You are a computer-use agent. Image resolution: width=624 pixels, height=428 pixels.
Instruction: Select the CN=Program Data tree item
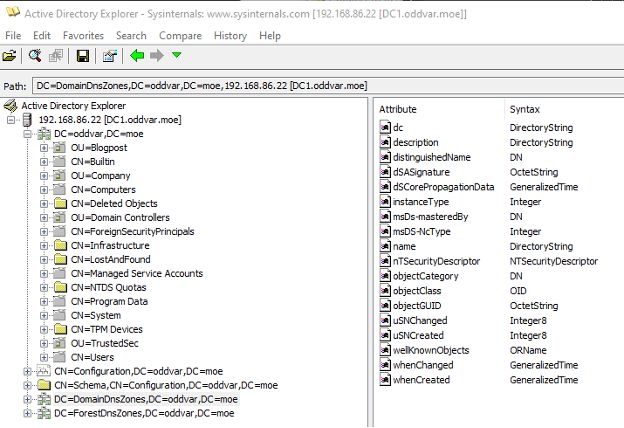coord(109,301)
